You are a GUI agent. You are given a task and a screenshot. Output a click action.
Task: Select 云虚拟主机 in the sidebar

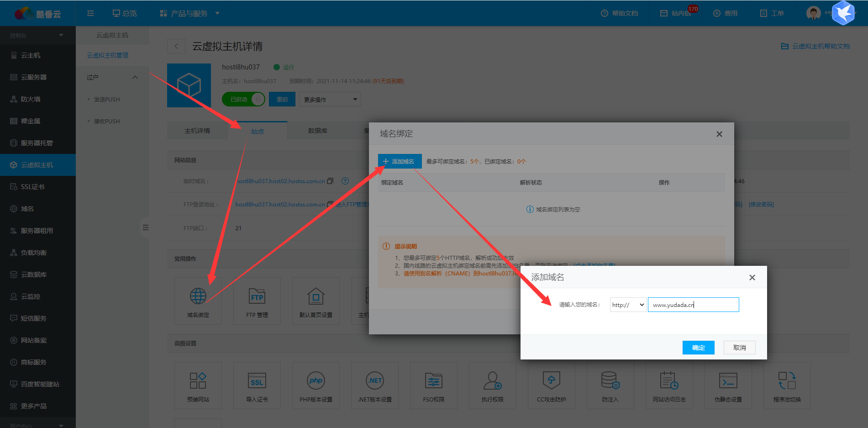pyautogui.click(x=37, y=165)
